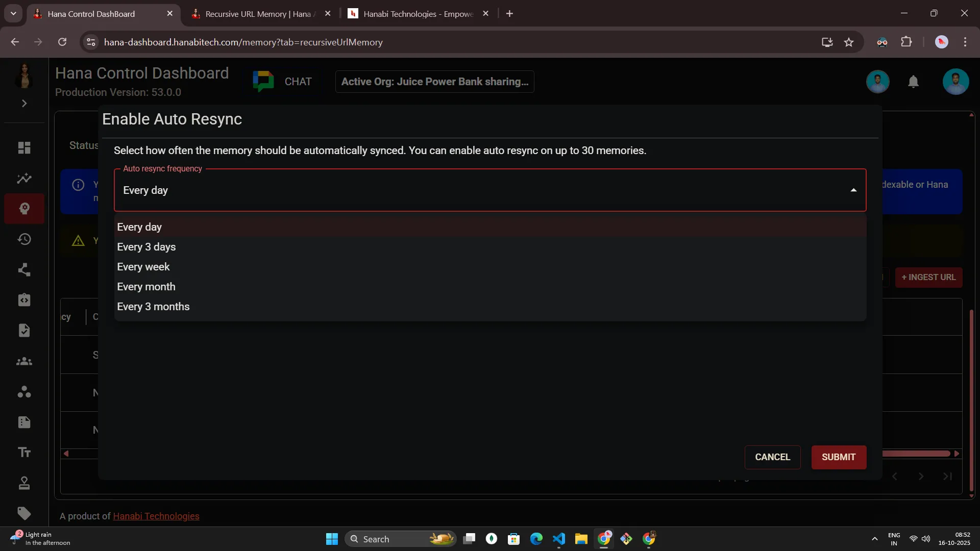Pick the Every 3 months option

pos(153,307)
